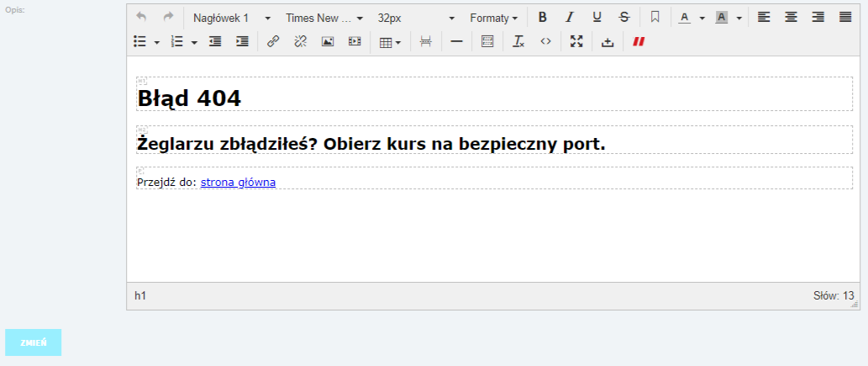The image size is (868, 366).
Task: Click the Undo arrow icon
Action: tap(141, 17)
